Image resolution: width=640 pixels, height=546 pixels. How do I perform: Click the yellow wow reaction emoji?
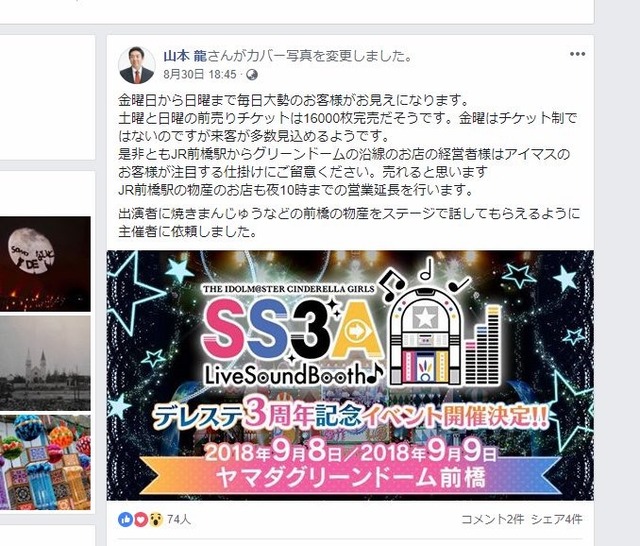[156, 519]
